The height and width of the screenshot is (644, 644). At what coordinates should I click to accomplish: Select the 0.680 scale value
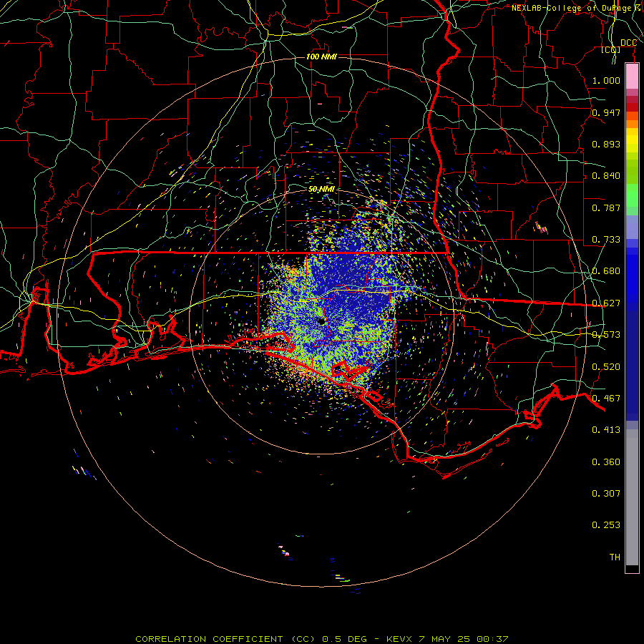(606, 271)
